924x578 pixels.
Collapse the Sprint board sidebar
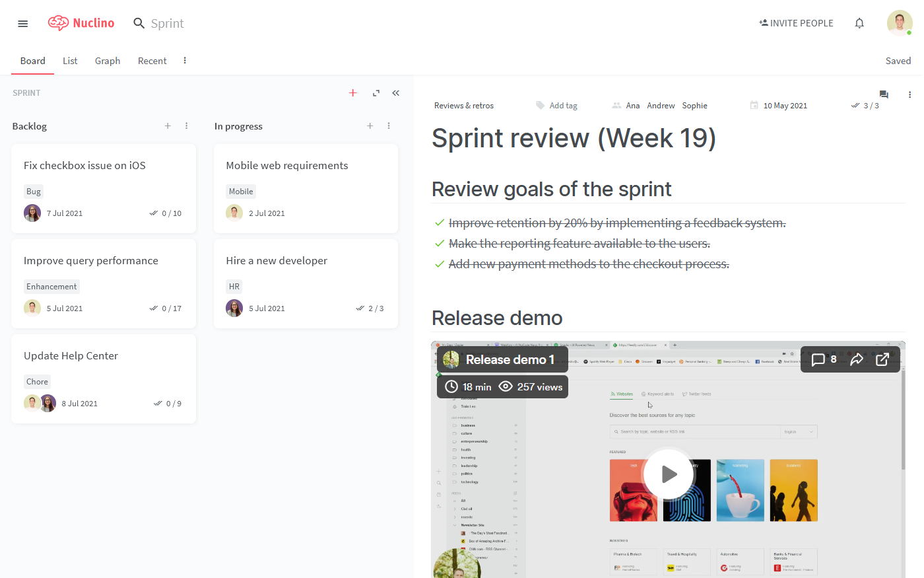pyautogui.click(x=396, y=93)
